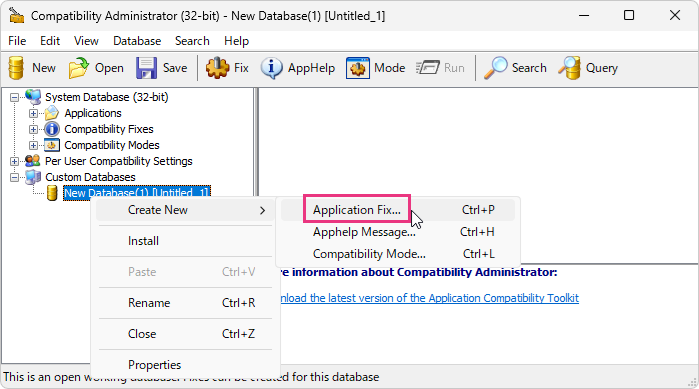Click the Compatibility Fixes info icon
The image size is (699, 389).
(52, 129)
